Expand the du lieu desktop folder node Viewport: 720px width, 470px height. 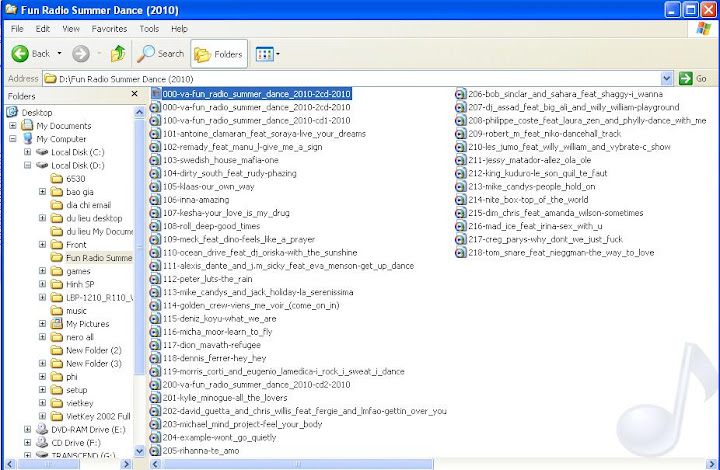coord(42,218)
